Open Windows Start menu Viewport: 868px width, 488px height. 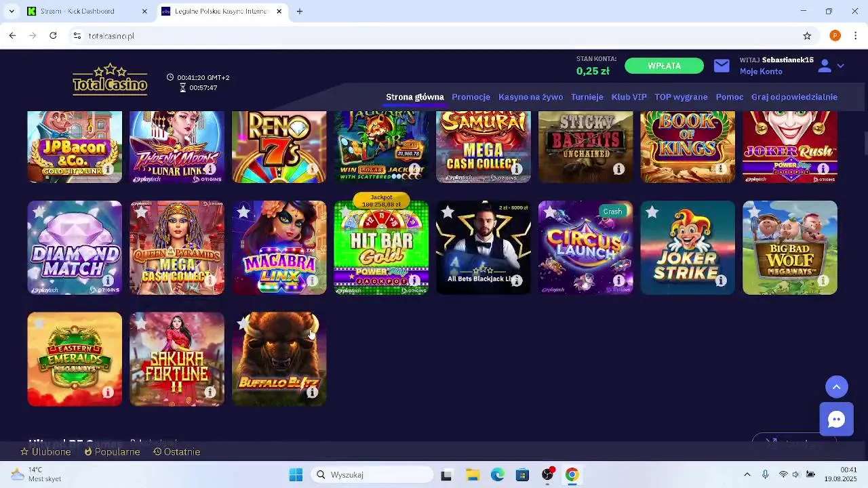pos(296,475)
